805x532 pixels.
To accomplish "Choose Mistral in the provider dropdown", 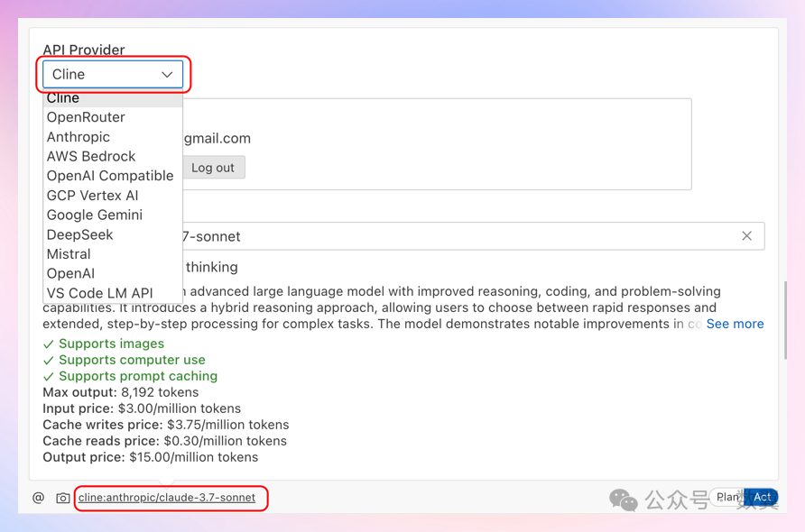I will (x=113, y=254).
